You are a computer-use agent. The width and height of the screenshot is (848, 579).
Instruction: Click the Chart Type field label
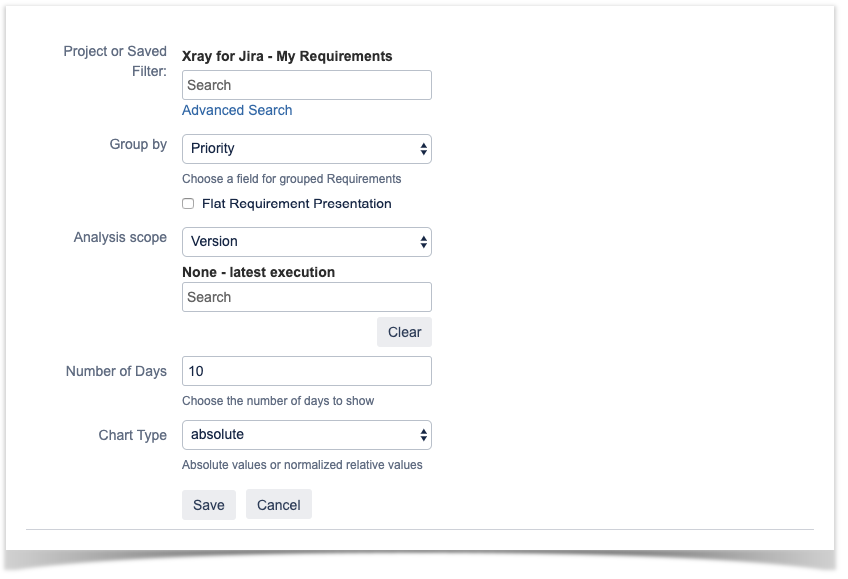[x=132, y=436]
